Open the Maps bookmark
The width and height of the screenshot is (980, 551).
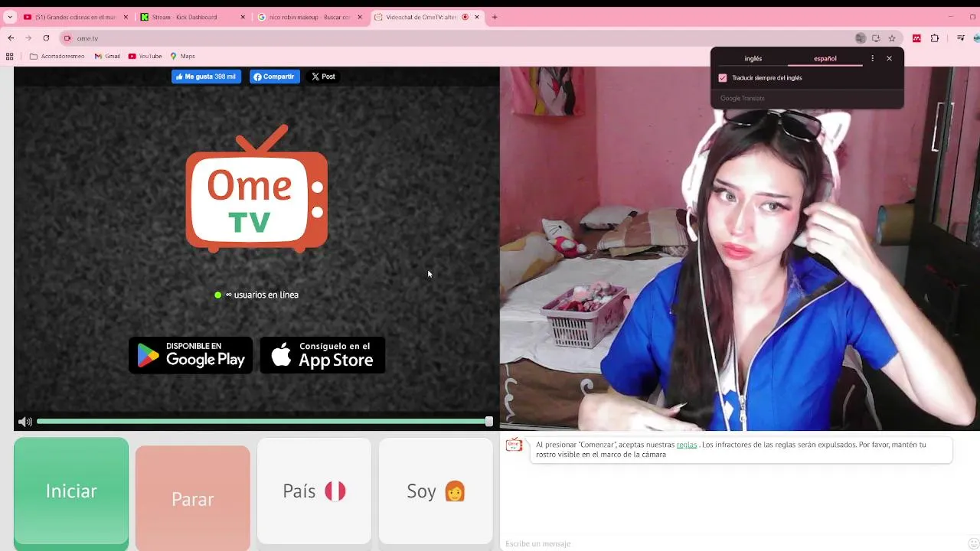pos(182,56)
